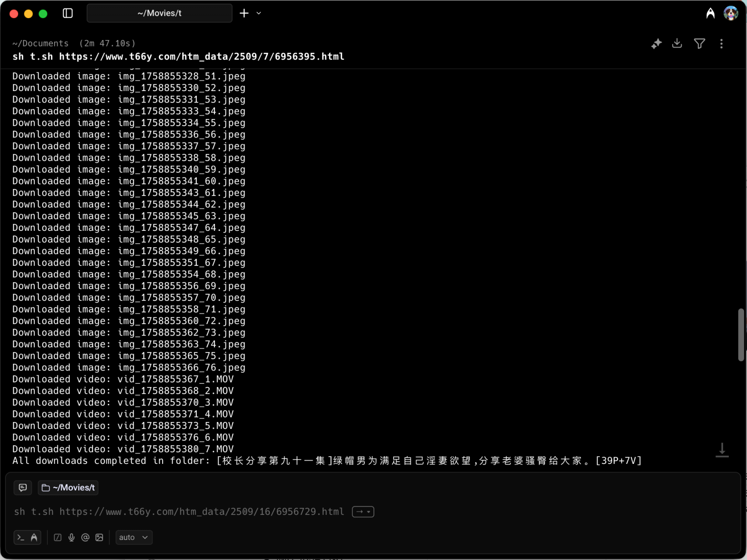Toggle voice input microphone

pos(72,538)
